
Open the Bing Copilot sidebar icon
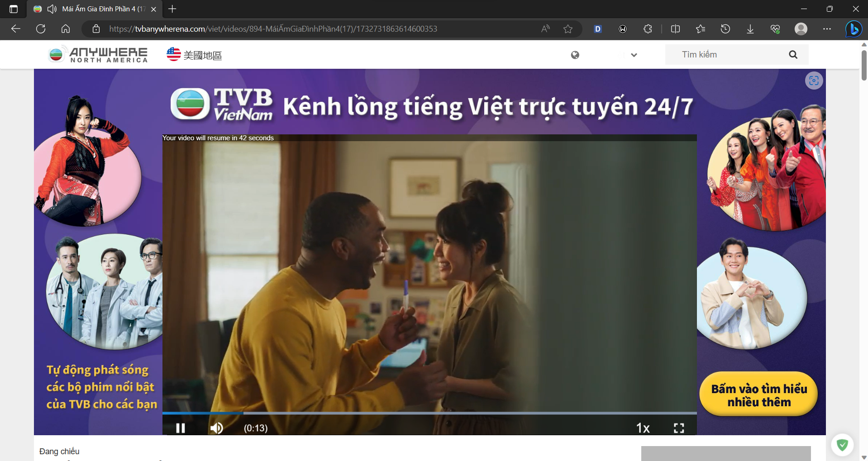coord(854,29)
